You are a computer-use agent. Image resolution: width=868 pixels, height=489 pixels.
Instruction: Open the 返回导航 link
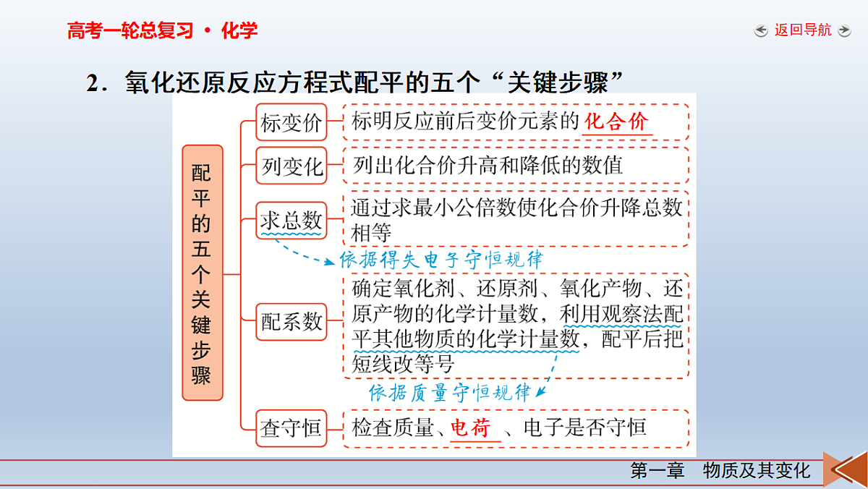coord(803,30)
